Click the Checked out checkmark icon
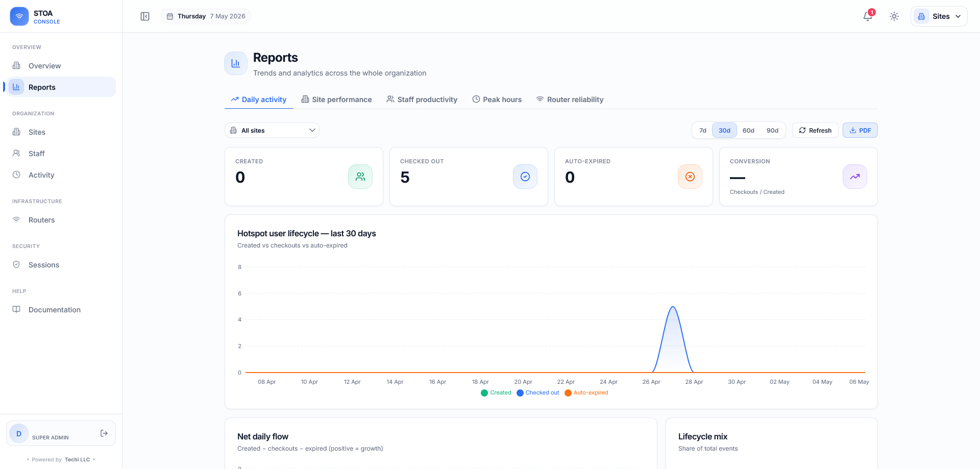 pos(525,177)
